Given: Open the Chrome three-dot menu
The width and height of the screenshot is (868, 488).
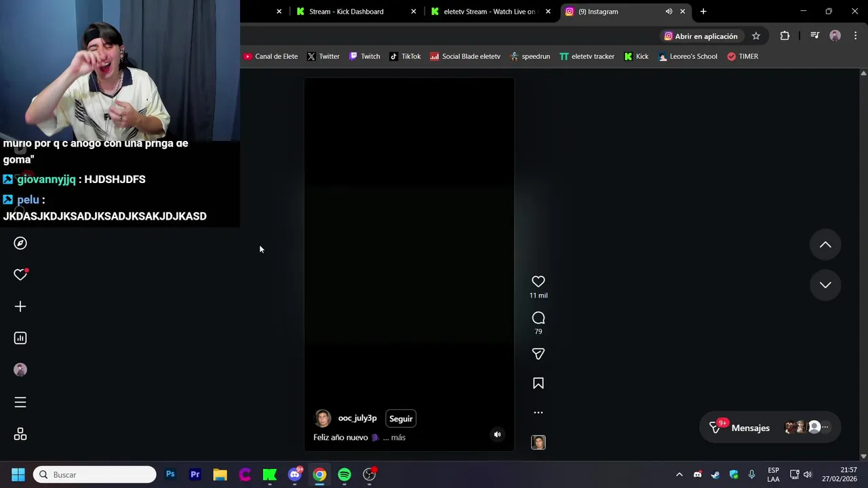Looking at the screenshot, I should point(855,36).
